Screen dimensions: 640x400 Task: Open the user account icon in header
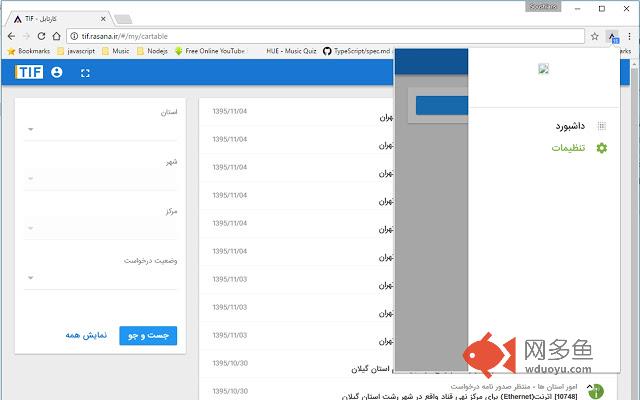pos(57,72)
